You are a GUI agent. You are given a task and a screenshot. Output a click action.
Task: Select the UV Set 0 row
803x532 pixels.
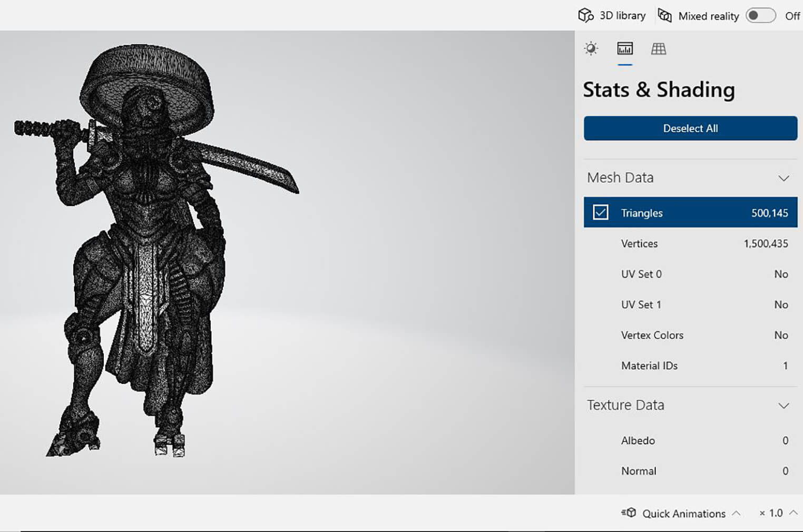[x=690, y=274]
